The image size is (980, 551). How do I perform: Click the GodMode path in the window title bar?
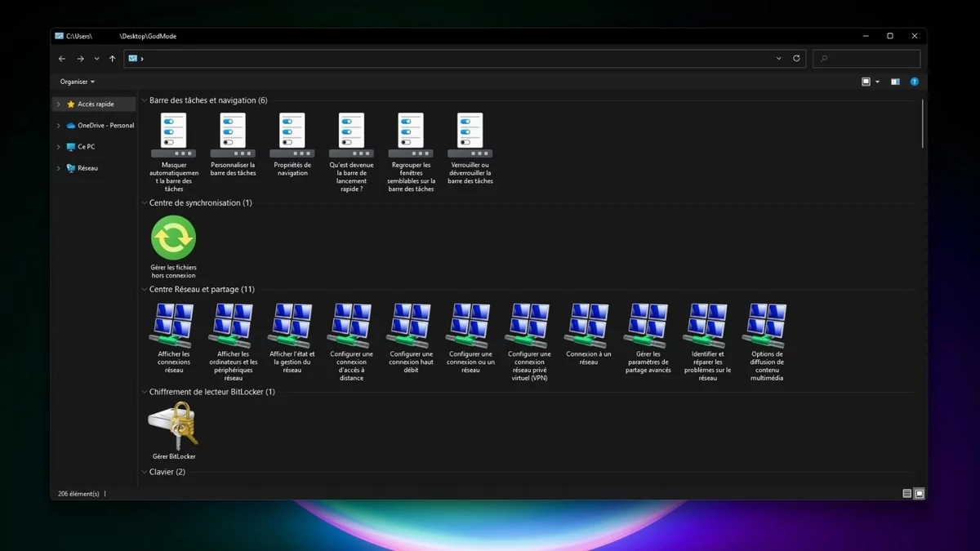click(x=121, y=36)
